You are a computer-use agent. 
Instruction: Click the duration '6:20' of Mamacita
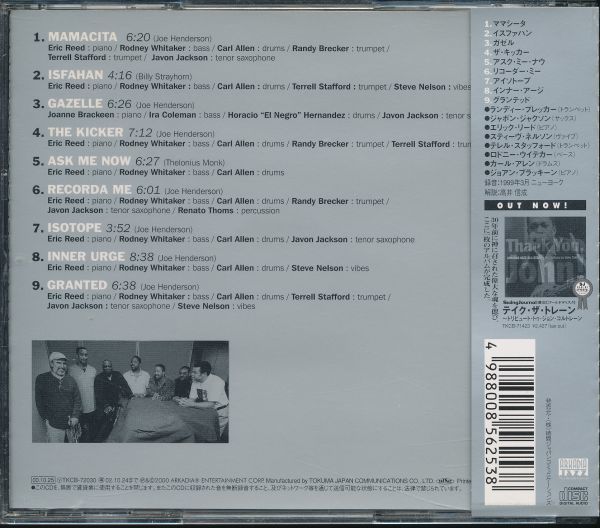click(138, 37)
